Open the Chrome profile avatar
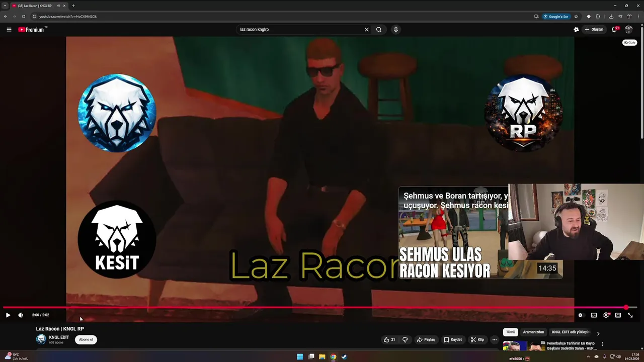The image size is (644, 362). pos(629,17)
